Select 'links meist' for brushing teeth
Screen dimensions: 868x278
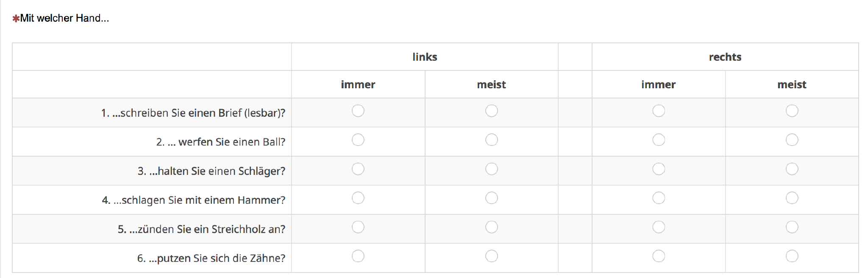click(492, 256)
